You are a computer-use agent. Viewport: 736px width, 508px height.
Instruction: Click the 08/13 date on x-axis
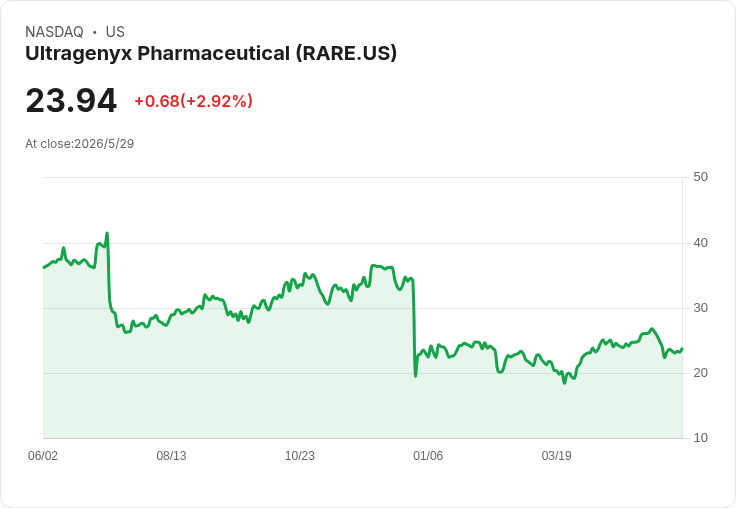point(171,455)
